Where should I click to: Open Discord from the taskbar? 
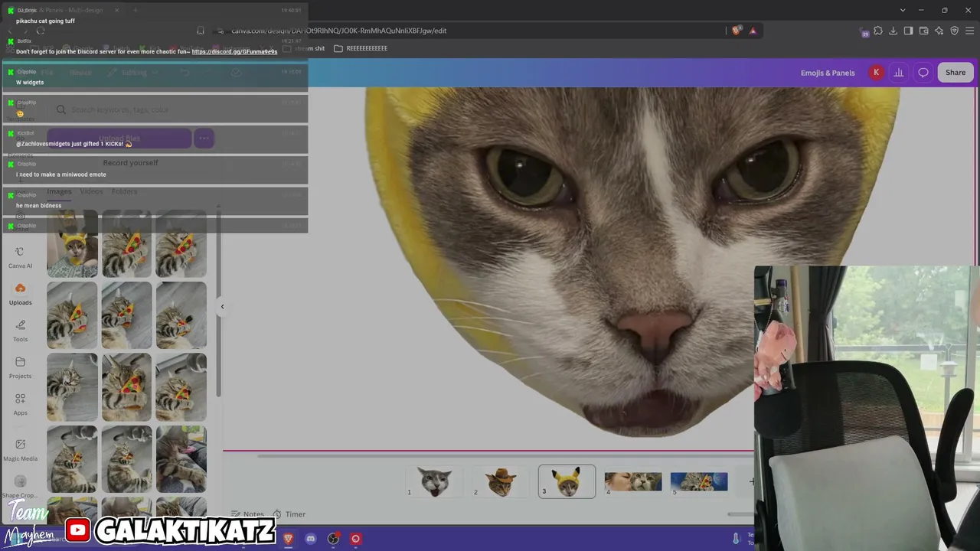pyautogui.click(x=310, y=539)
